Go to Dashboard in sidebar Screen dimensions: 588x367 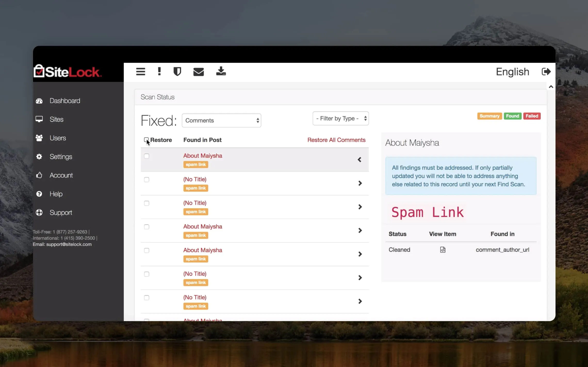tap(65, 101)
